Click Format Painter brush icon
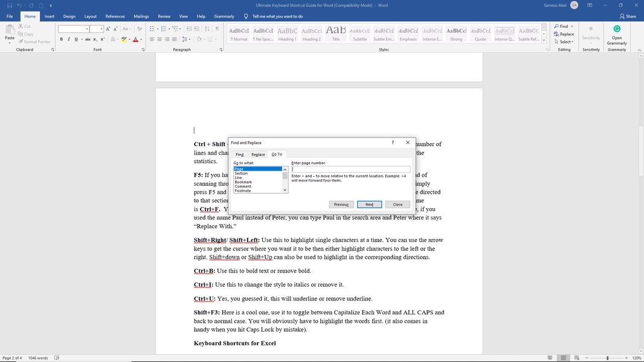This screenshot has height=362, width=644. [x=21, y=42]
